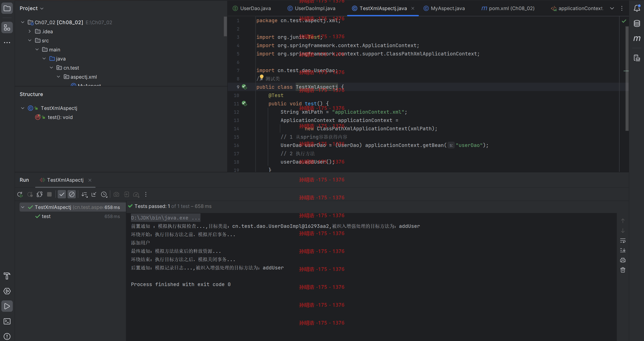Image resolution: width=644 pixels, height=341 pixels.
Task: Collapse the Ch07_02 project root
Action: click(x=23, y=22)
